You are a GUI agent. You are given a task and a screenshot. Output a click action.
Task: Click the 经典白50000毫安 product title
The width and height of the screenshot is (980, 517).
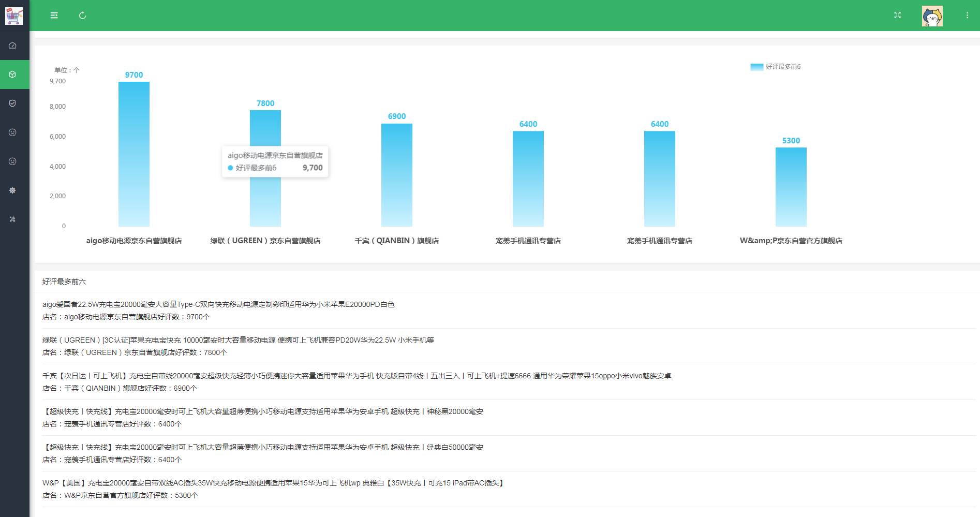(x=263, y=447)
